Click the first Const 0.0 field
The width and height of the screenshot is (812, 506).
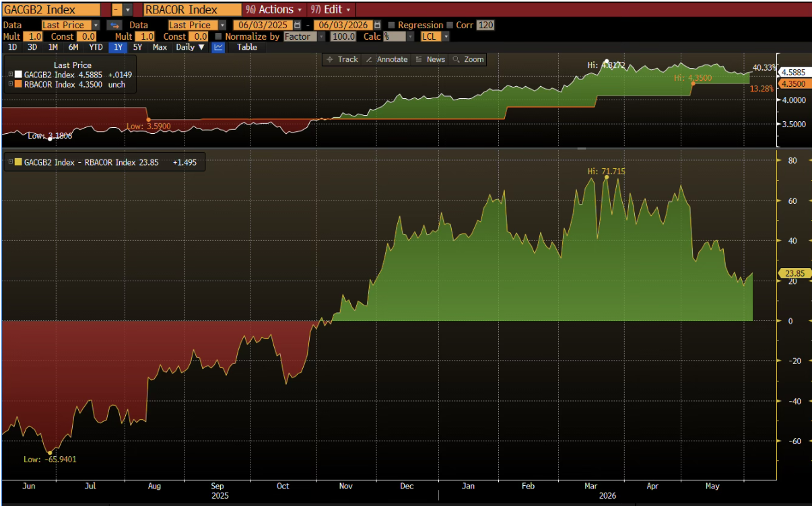86,36
